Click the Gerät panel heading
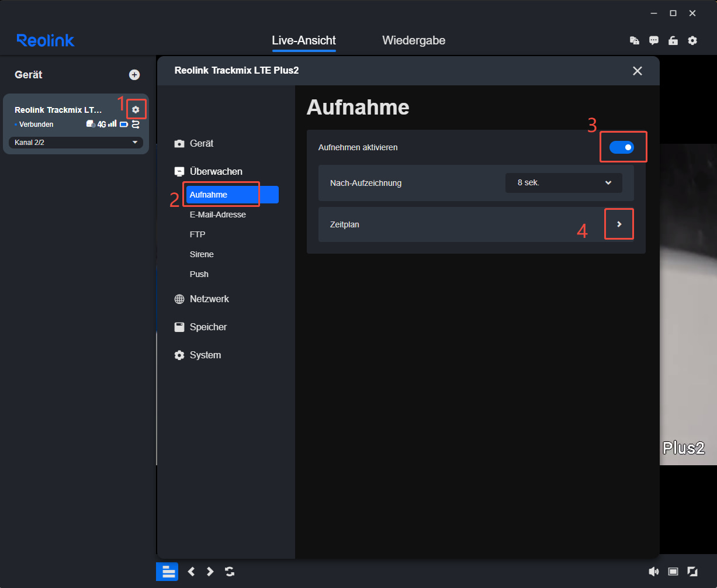The image size is (717, 588). (29, 75)
